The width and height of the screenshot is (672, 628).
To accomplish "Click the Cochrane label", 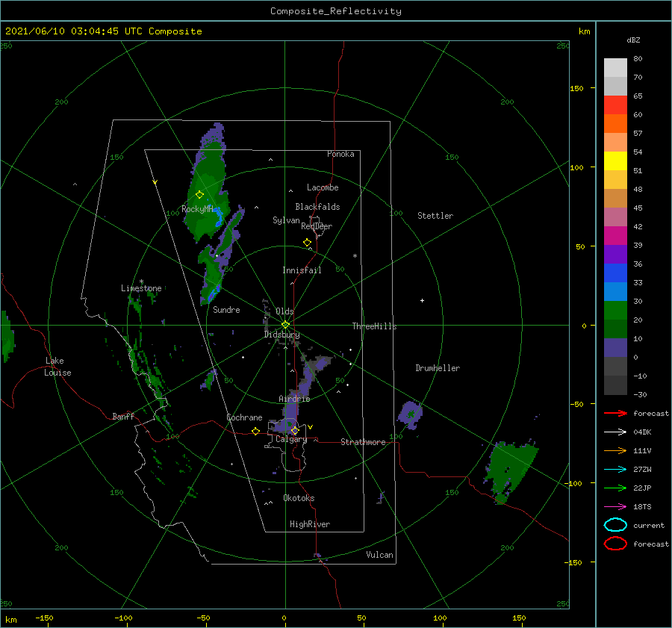I will [x=244, y=417].
